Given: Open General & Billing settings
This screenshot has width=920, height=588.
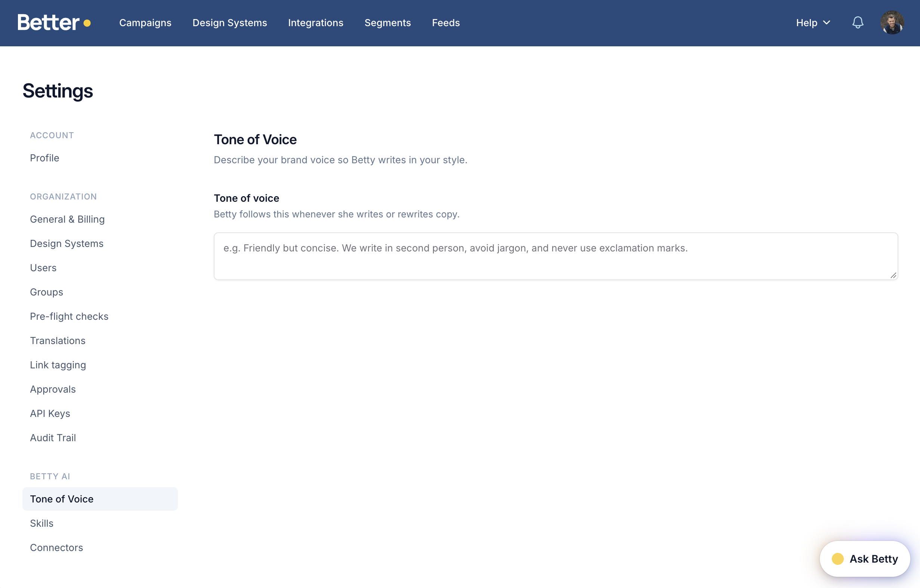Looking at the screenshot, I should pos(100,219).
